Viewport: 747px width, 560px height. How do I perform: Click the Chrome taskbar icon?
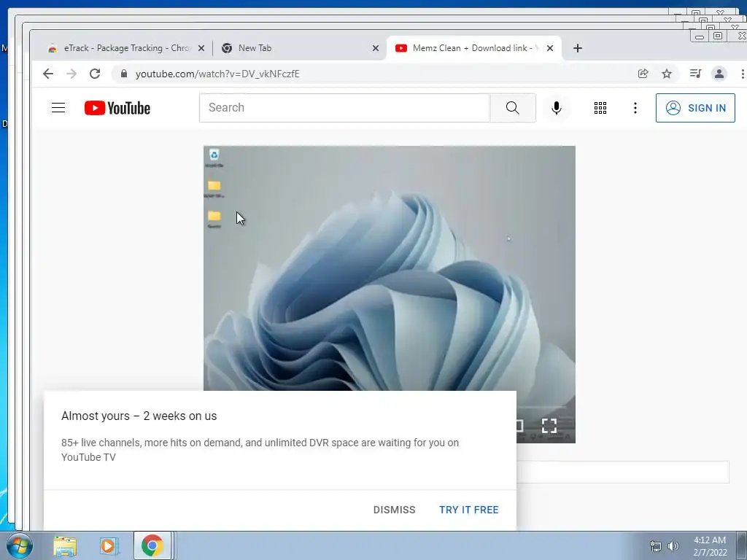pyautogui.click(x=152, y=545)
